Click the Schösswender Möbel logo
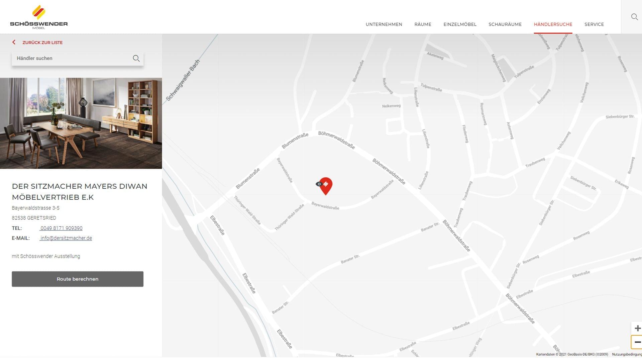 coord(39,17)
